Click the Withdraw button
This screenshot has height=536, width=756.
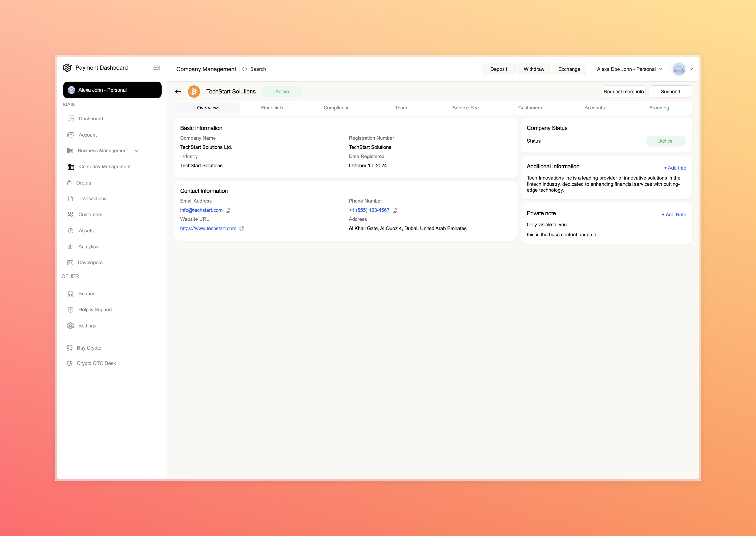[534, 69]
